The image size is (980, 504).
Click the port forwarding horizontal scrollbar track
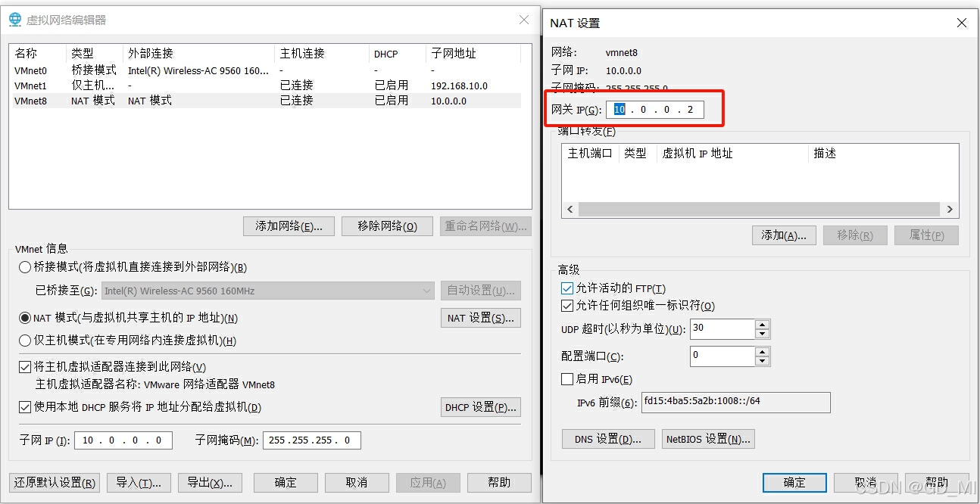(x=760, y=210)
